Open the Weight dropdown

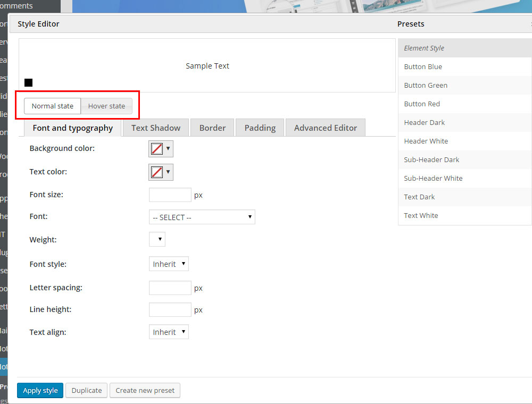click(x=157, y=239)
